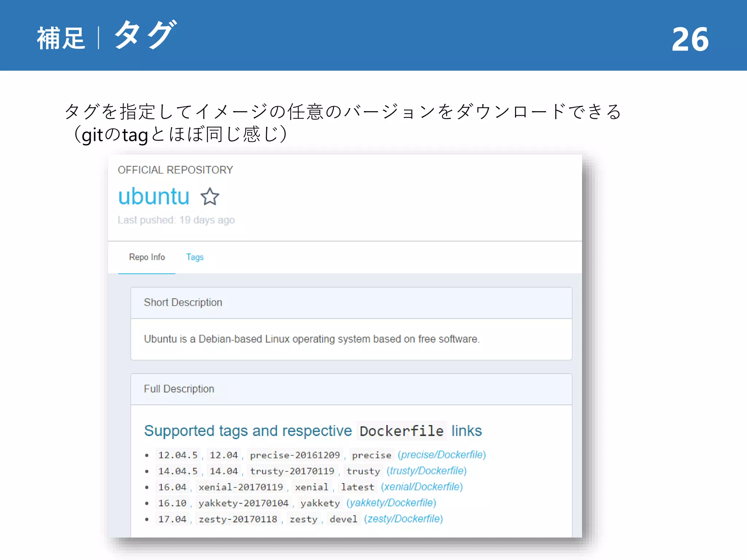This screenshot has height=560, width=747.
Task: Click the xenial tag
Action: 312,487
